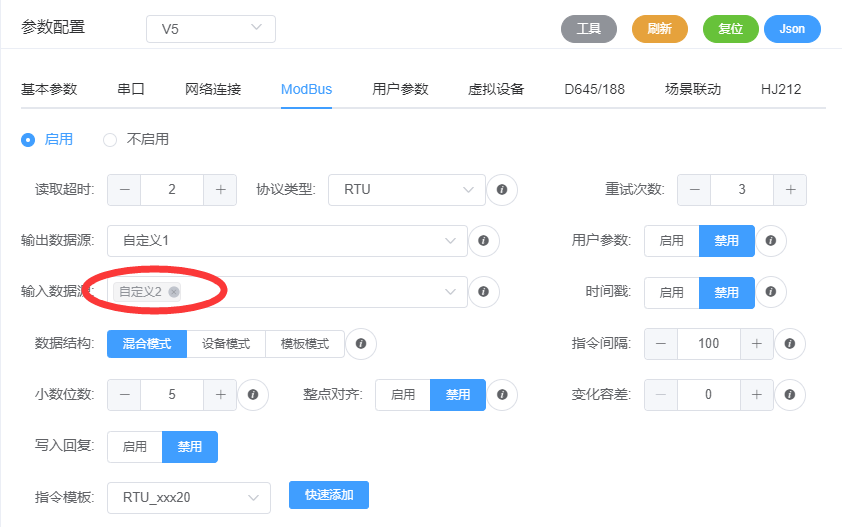Viewport: 842px width, 527px height.
Task: Expand the protocol type RTU dropdown
Action: [406, 189]
